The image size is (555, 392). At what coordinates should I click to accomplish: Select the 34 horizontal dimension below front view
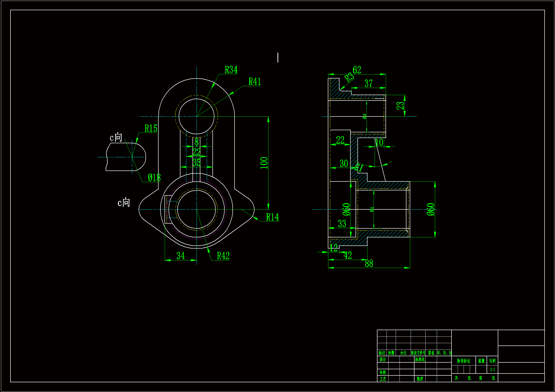coord(181,256)
